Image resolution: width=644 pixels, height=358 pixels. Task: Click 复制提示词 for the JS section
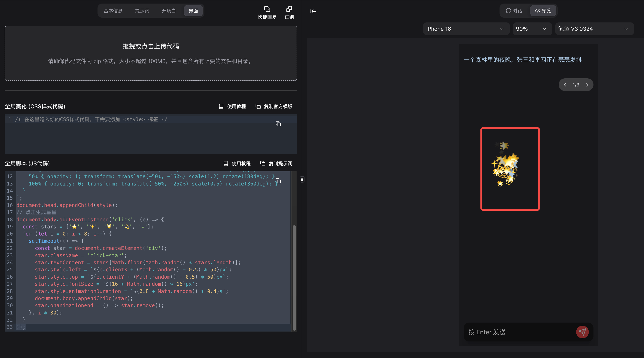(x=276, y=163)
